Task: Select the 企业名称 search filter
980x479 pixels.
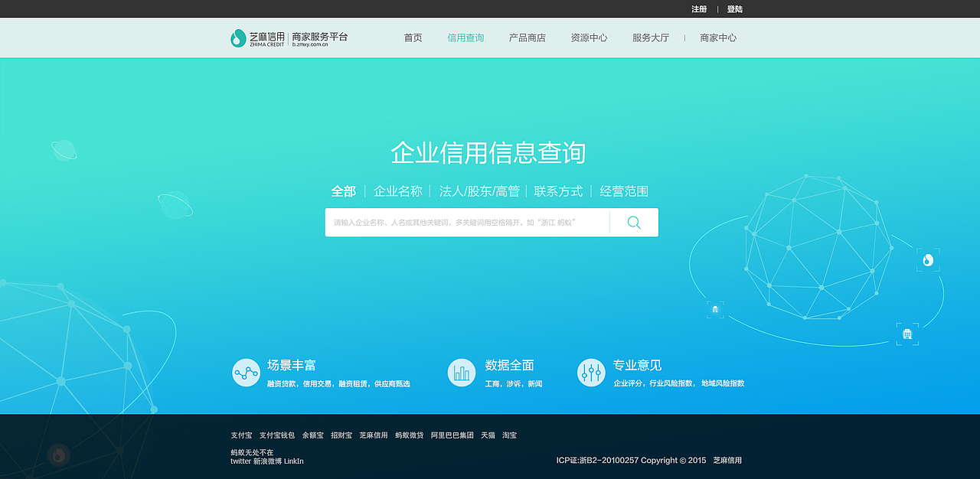Action: click(x=398, y=191)
